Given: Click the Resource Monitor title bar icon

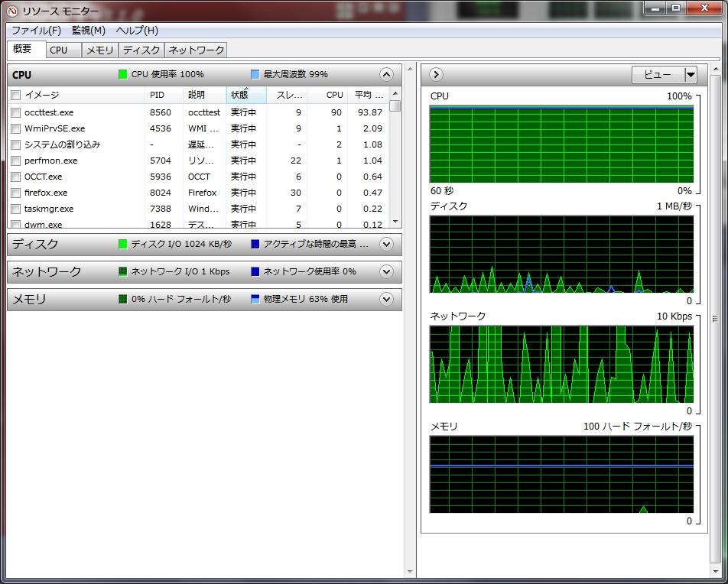Looking at the screenshot, I should 12,10.
